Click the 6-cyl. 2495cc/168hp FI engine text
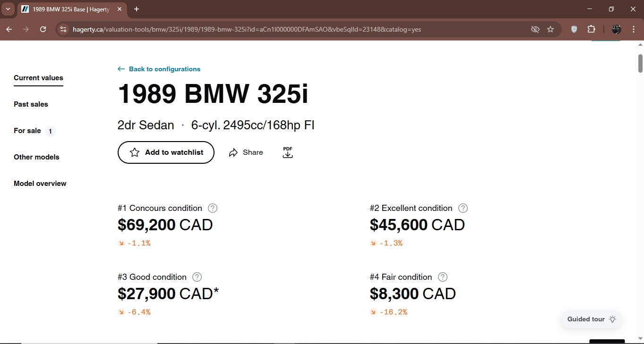This screenshot has width=644, height=344. point(253,126)
